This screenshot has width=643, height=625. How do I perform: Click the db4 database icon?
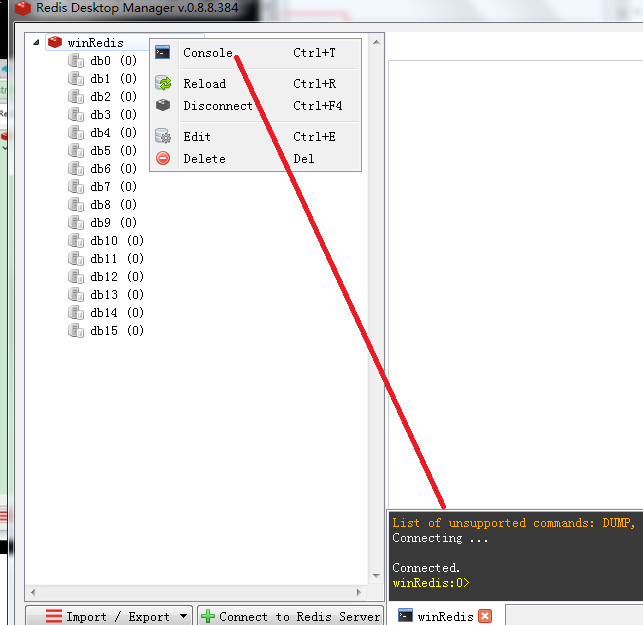[76, 133]
